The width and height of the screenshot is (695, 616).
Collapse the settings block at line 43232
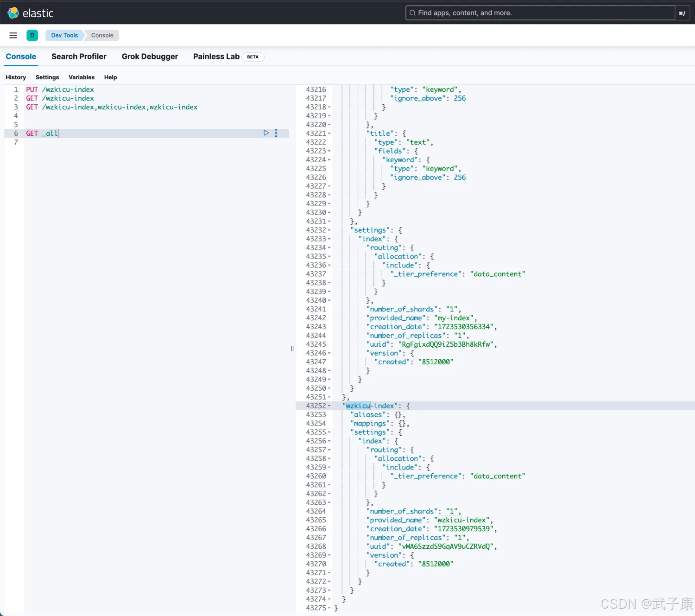[x=329, y=230]
